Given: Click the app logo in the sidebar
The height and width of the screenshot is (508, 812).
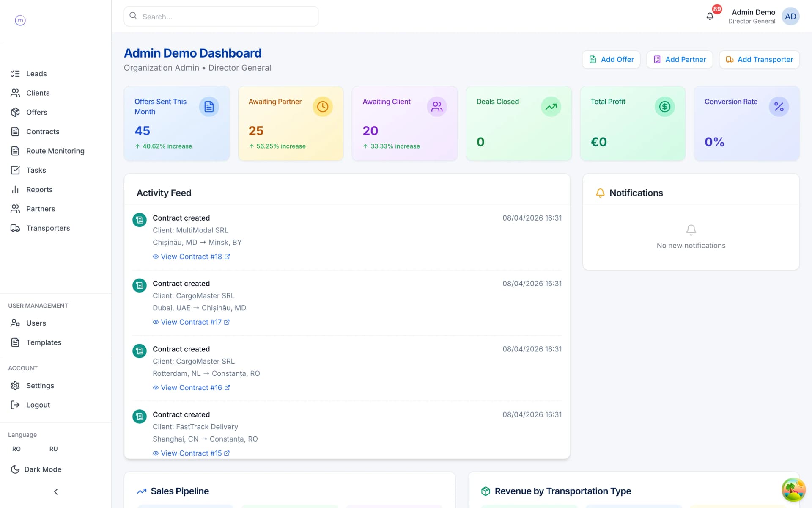Looking at the screenshot, I should 20,20.
